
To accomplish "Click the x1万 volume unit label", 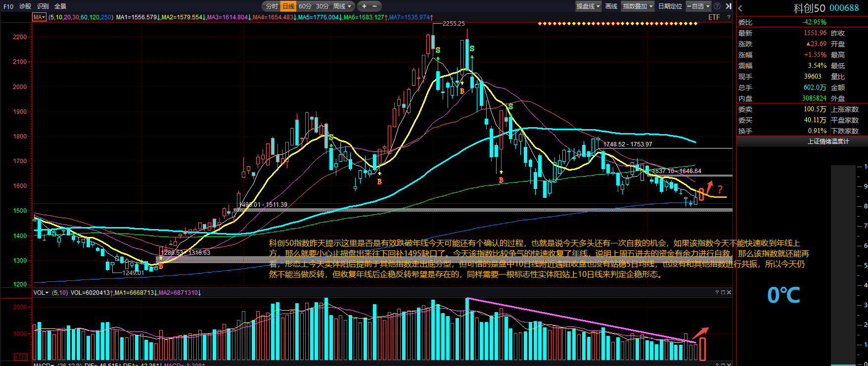I will [21, 357].
